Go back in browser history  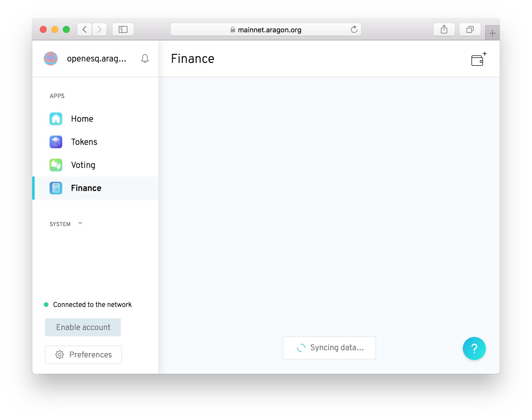pyautogui.click(x=84, y=29)
